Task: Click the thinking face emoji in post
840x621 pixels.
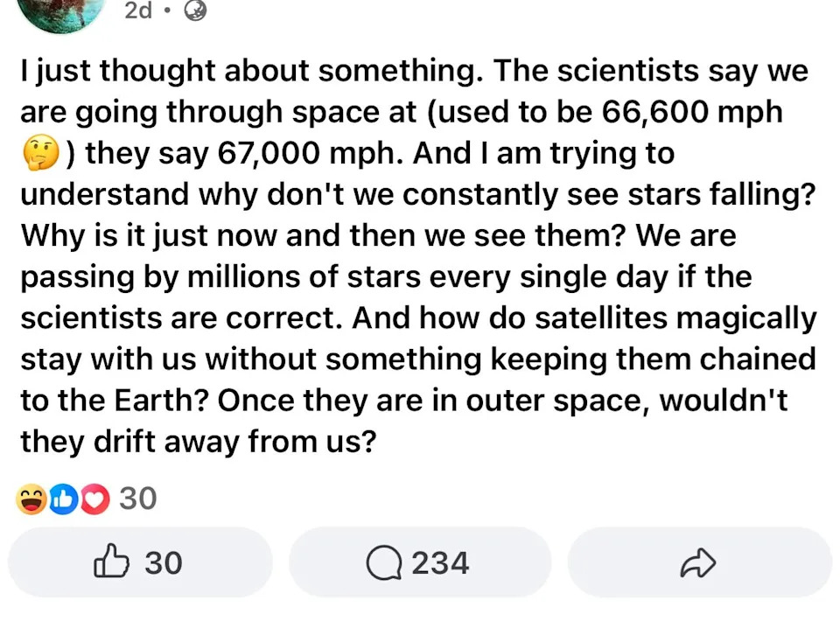Action: (x=39, y=155)
